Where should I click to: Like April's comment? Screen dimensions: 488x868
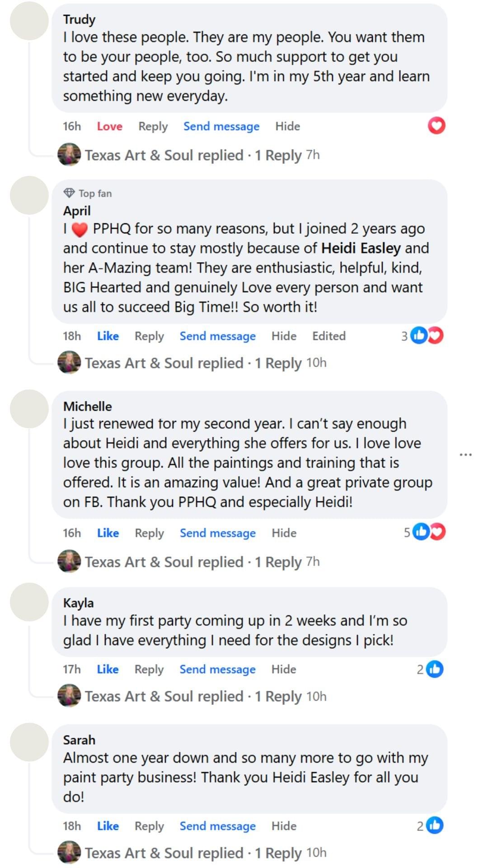tap(108, 336)
